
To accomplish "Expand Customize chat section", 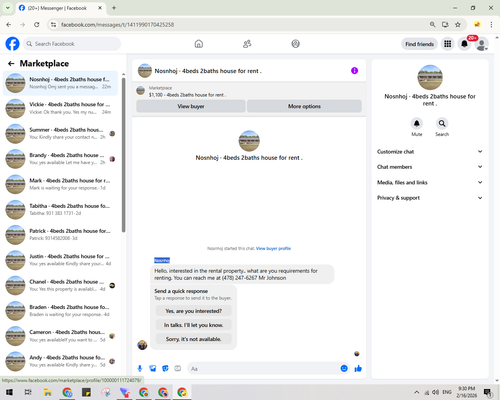I will [x=429, y=152].
